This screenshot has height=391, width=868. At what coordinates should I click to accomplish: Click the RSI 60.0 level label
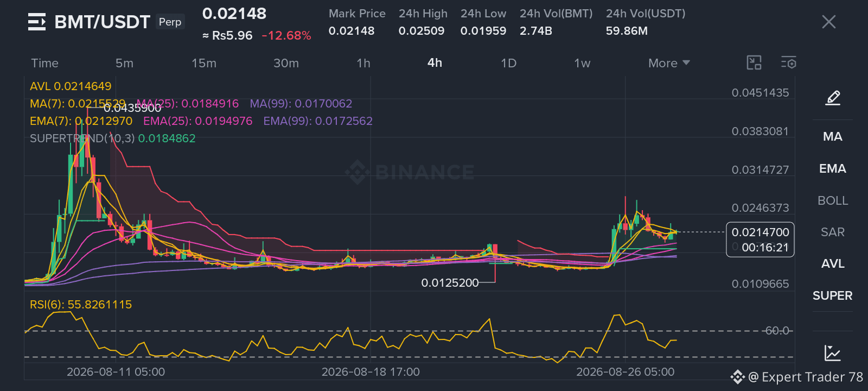pyautogui.click(x=777, y=331)
